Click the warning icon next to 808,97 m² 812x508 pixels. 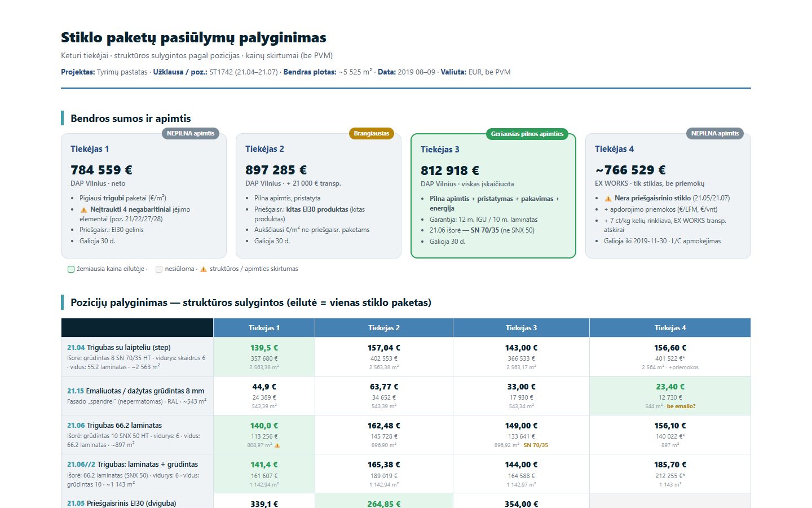(277, 445)
